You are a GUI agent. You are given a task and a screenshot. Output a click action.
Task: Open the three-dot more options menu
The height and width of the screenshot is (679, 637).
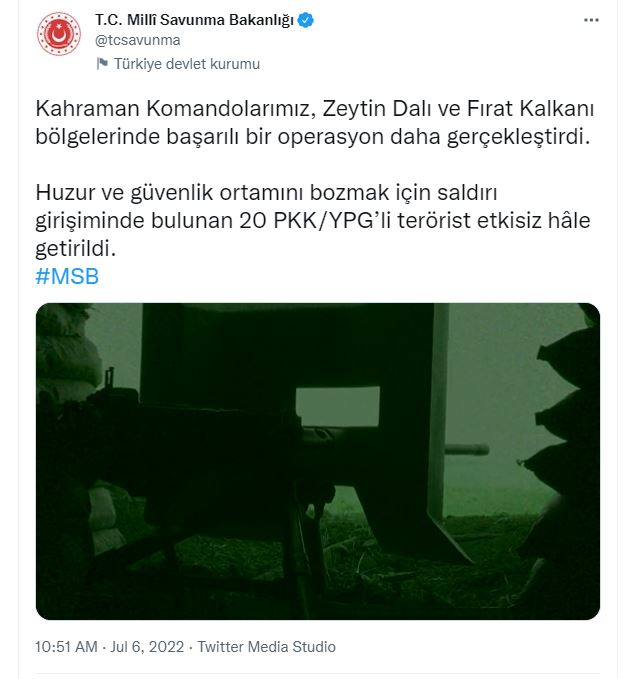click(591, 20)
